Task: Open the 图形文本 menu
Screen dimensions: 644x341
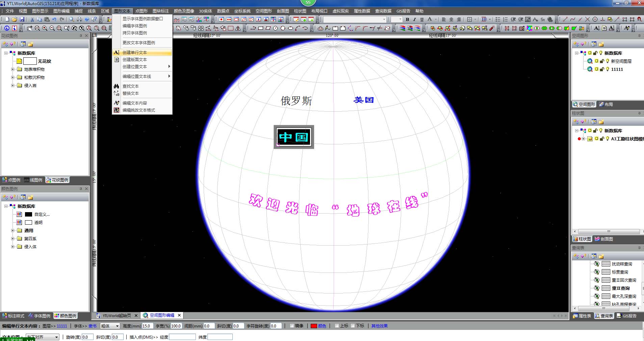Action: [122, 11]
